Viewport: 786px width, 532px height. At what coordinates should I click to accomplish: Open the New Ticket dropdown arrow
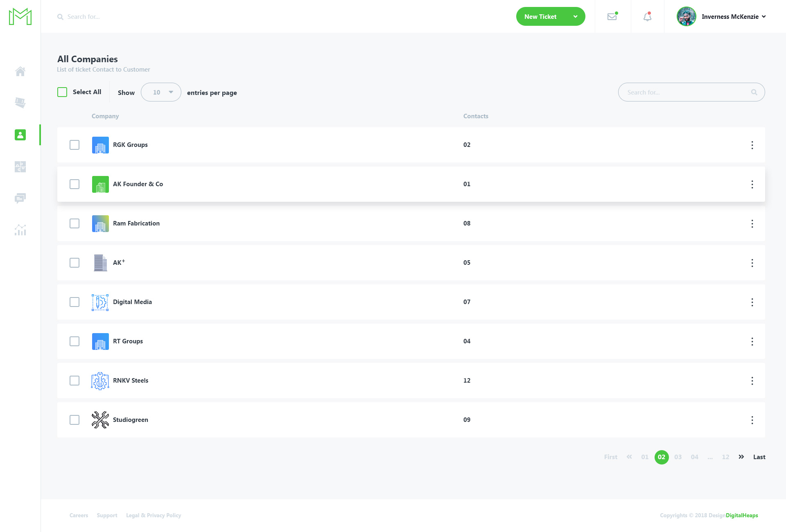coord(575,16)
